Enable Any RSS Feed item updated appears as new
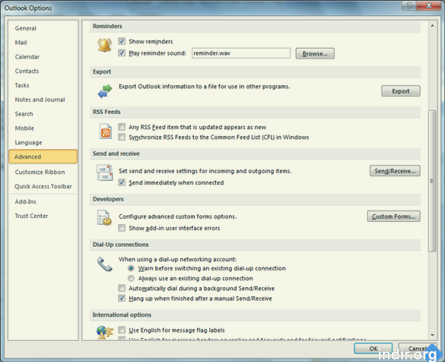The image size is (445, 362). tap(122, 127)
